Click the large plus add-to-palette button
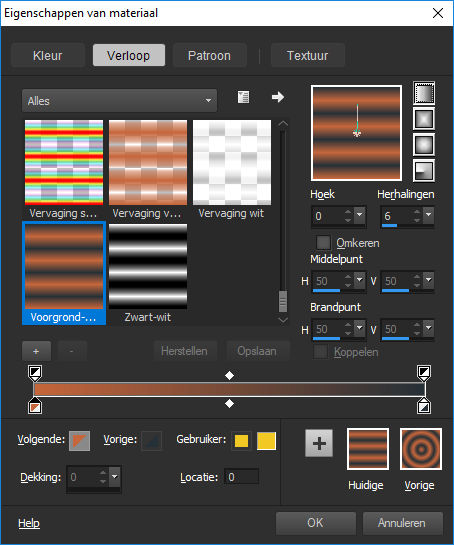The image size is (454, 545). 319,443
